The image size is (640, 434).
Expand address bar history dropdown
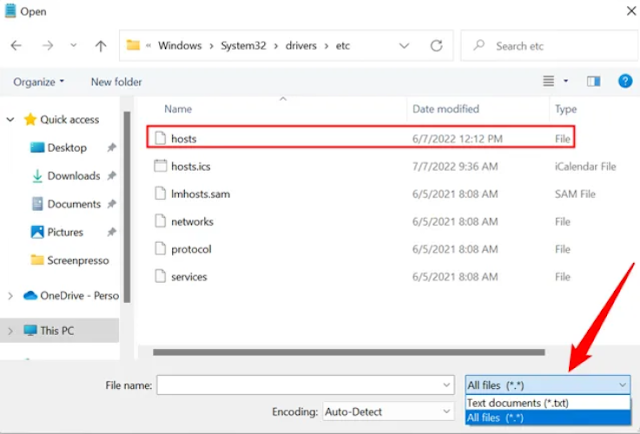coord(404,46)
